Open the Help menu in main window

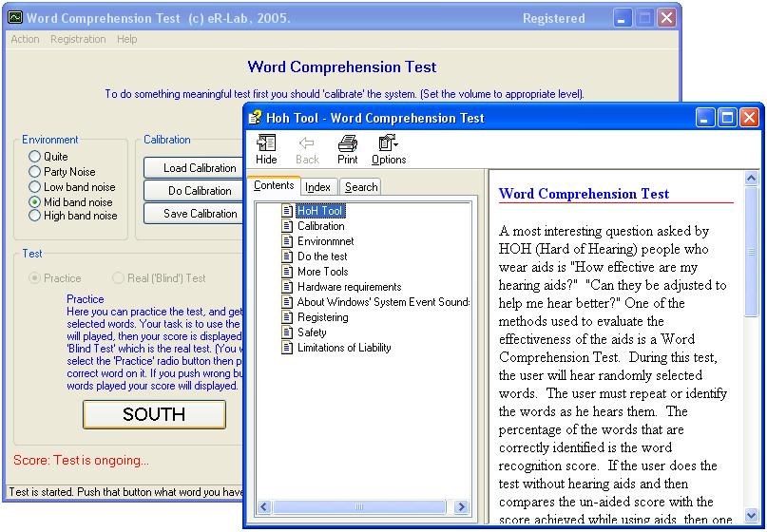126,39
